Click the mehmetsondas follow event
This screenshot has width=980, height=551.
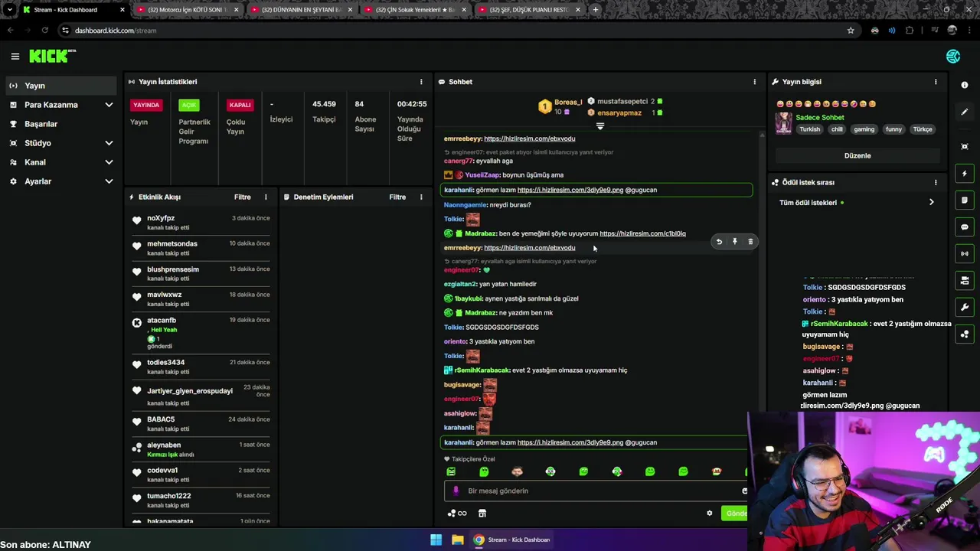pyautogui.click(x=201, y=248)
